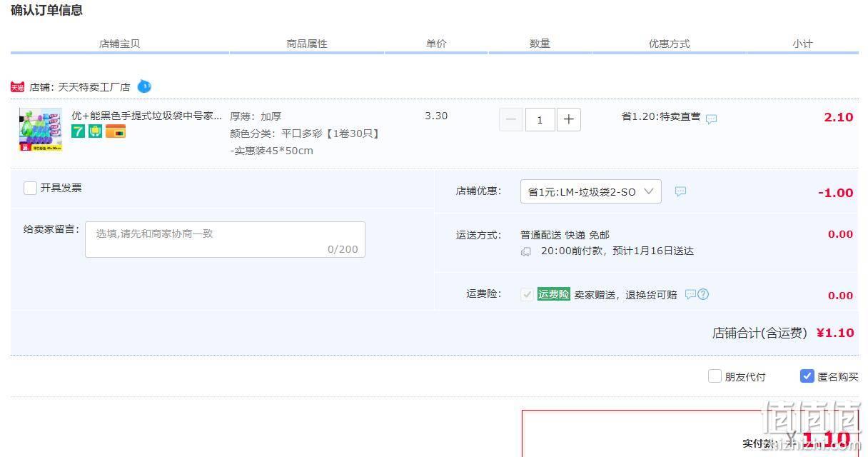Open the 优+能黑色手提式垃圾袋 product link

tap(147, 116)
